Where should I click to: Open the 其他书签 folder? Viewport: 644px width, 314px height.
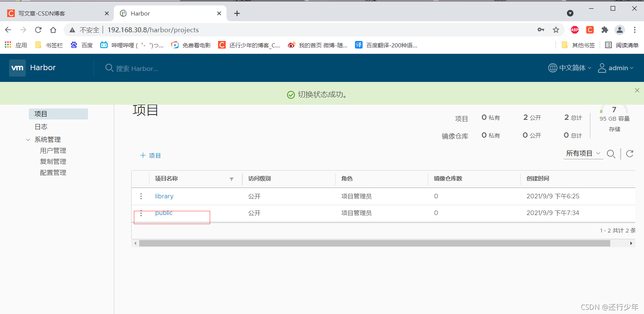[x=578, y=45]
